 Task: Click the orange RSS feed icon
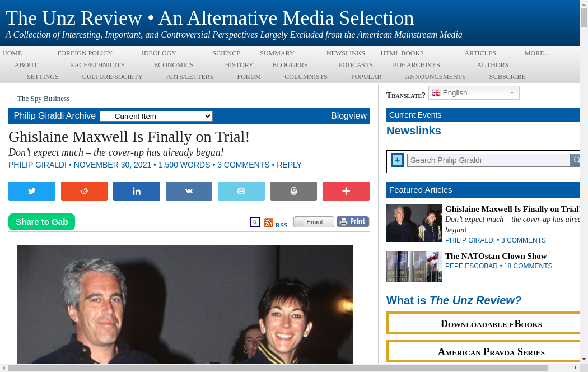(x=269, y=223)
